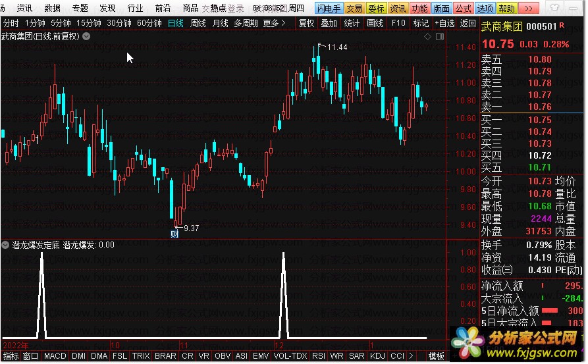Click the stock name 武商集团 in quote panel
588x364 pixels.
pos(502,26)
